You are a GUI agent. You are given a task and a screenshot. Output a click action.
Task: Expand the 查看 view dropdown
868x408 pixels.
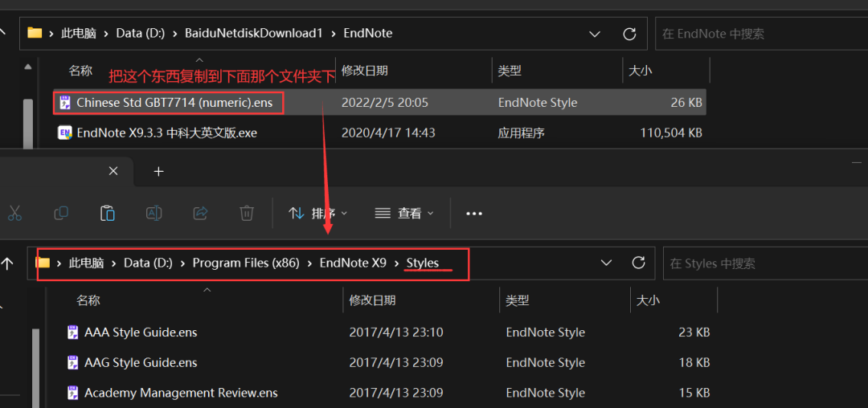[x=404, y=213]
